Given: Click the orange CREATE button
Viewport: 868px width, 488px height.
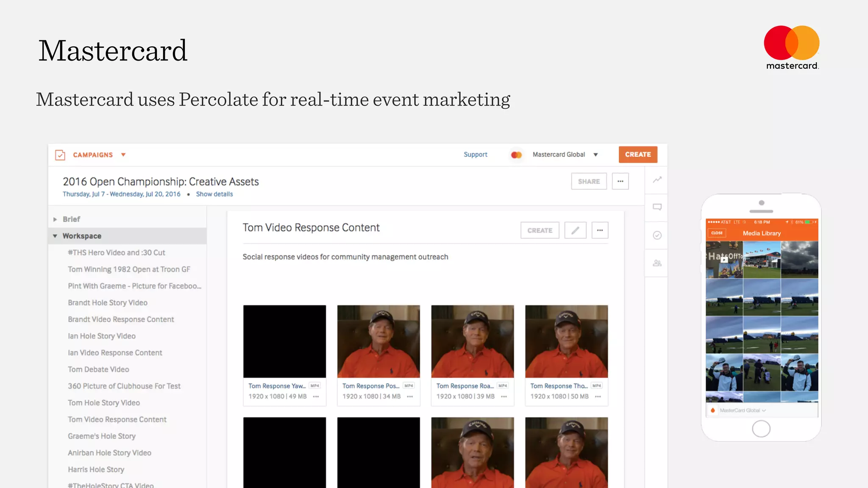Looking at the screenshot, I should [x=638, y=155].
